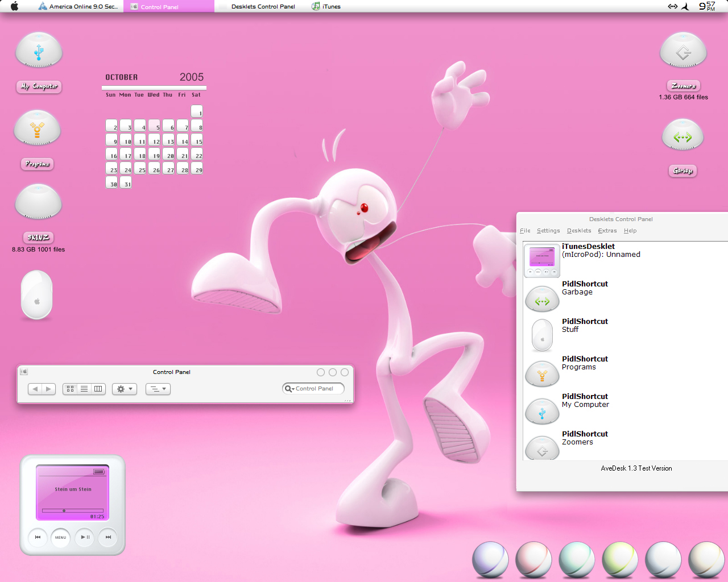Image resolution: width=728 pixels, height=582 pixels.
Task: Click 8.83 GB 1001 files label
Action: pos(38,250)
